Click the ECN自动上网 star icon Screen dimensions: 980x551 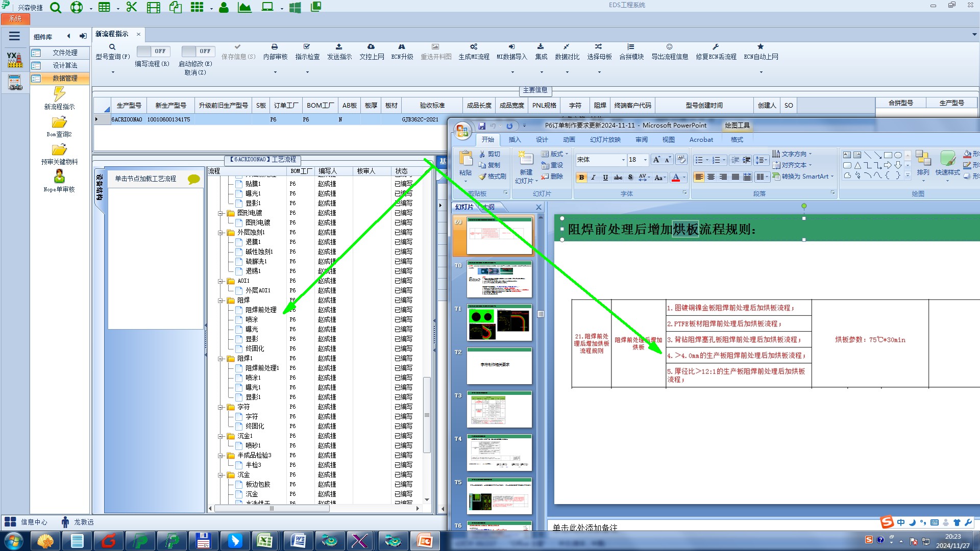(x=761, y=47)
